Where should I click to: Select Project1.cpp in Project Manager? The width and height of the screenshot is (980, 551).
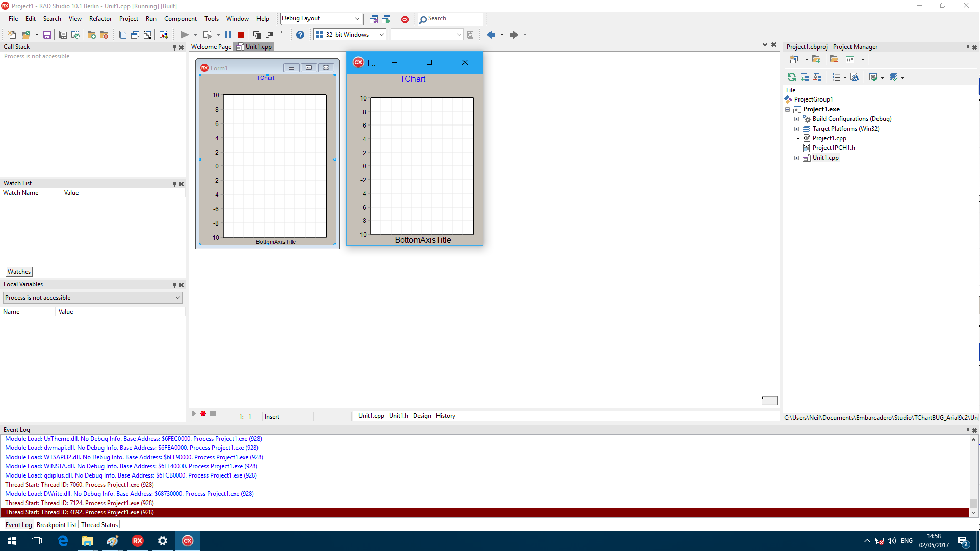[x=829, y=138]
